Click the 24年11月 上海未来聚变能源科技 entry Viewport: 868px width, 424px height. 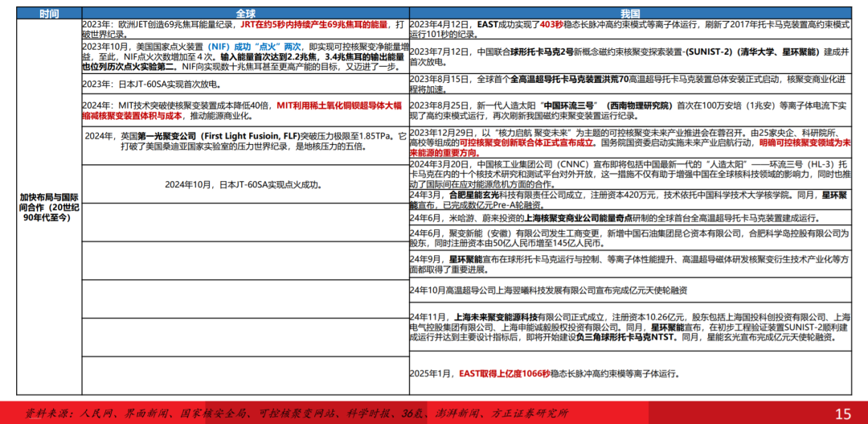click(630, 327)
